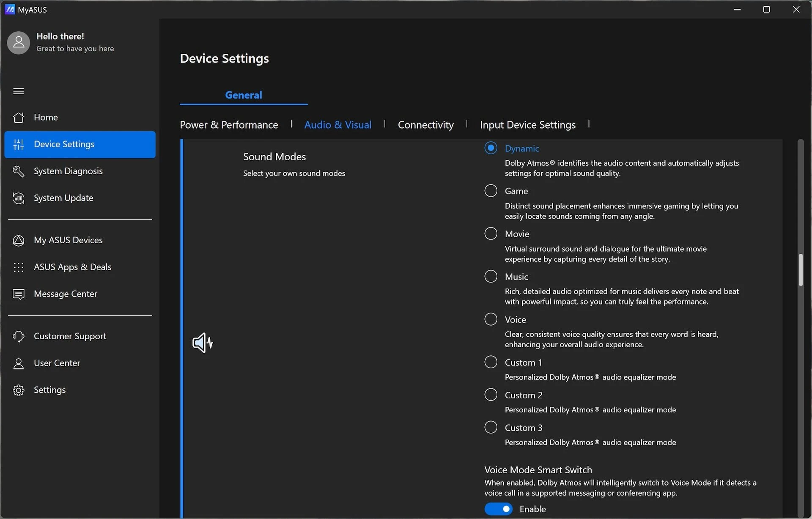Image resolution: width=812 pixels, height=519 pixels.
Task: Switch to the General tab
Action: coord(244,95)
